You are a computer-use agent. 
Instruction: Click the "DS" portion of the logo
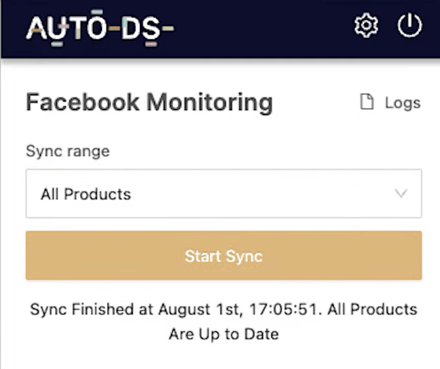point(141,28)
